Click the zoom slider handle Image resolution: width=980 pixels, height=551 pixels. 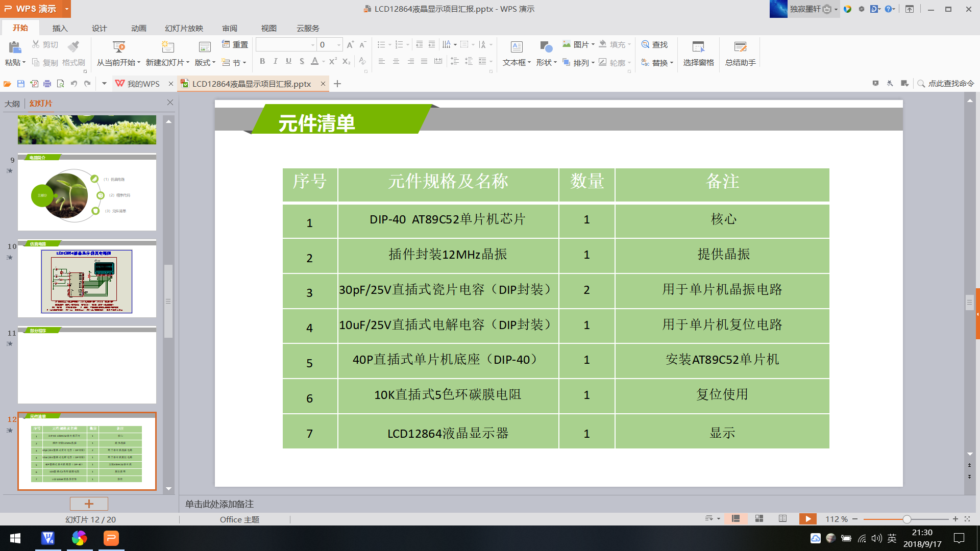[x=906, y=519]
